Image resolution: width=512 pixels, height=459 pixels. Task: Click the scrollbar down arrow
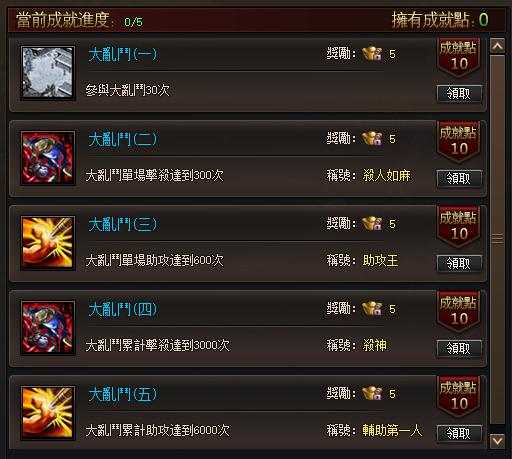(497, 441)
